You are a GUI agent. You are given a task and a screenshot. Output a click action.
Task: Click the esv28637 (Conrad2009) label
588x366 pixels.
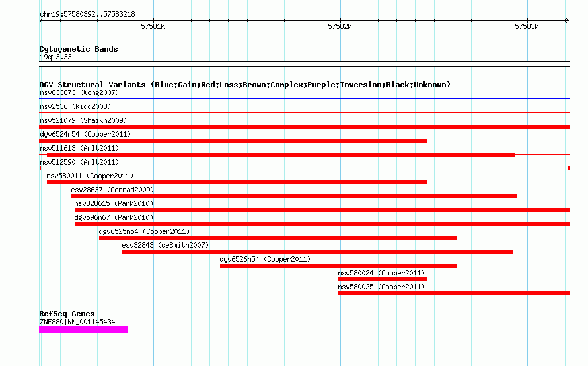[112, 190]
